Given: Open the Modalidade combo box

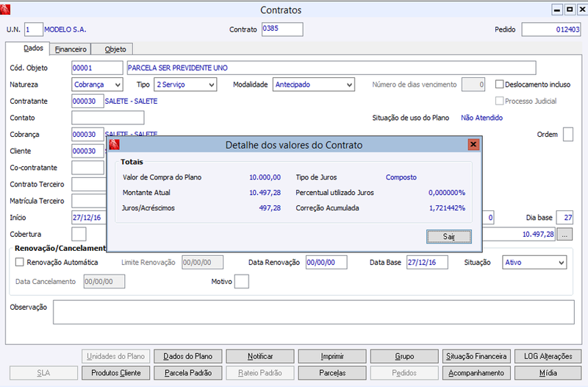Looking at the screenshot, I should (x=314, y=85).
